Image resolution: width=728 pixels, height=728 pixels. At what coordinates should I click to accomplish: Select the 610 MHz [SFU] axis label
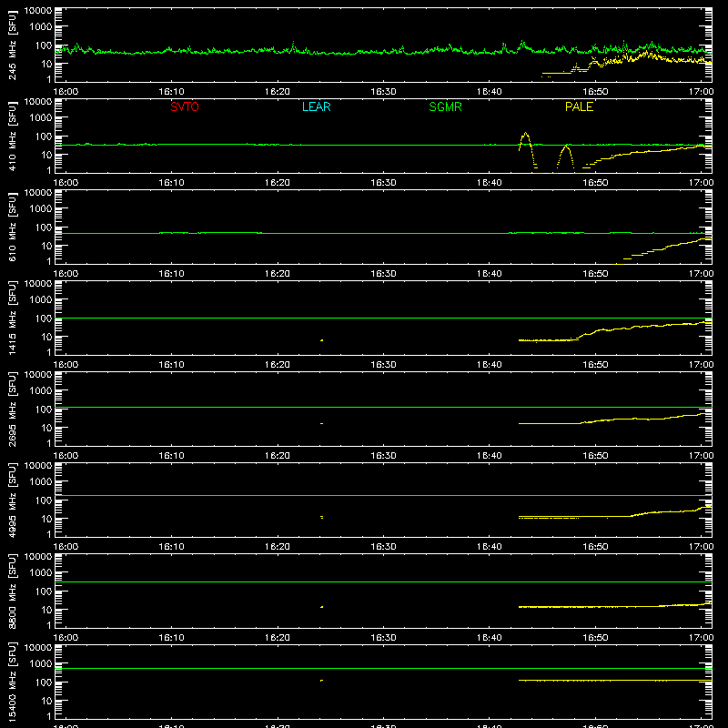point(13,227)
